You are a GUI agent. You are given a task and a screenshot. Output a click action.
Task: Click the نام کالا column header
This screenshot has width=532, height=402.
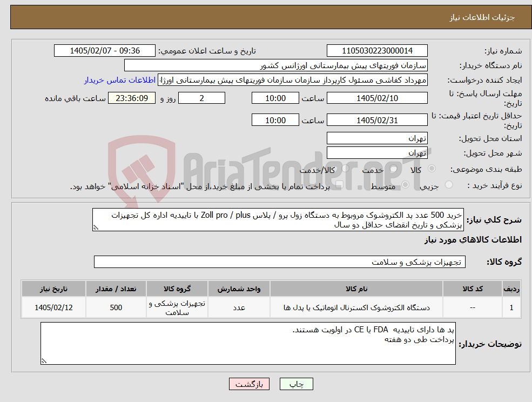click(356, 289)
